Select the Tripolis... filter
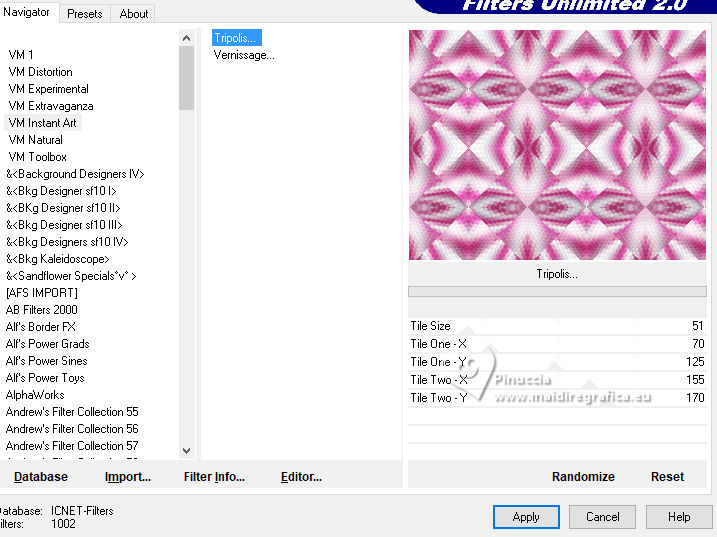 [236, 38]
